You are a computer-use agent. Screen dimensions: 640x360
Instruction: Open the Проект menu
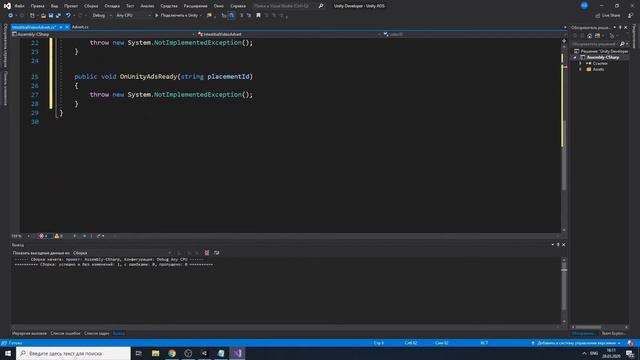(x=71, y=6)
